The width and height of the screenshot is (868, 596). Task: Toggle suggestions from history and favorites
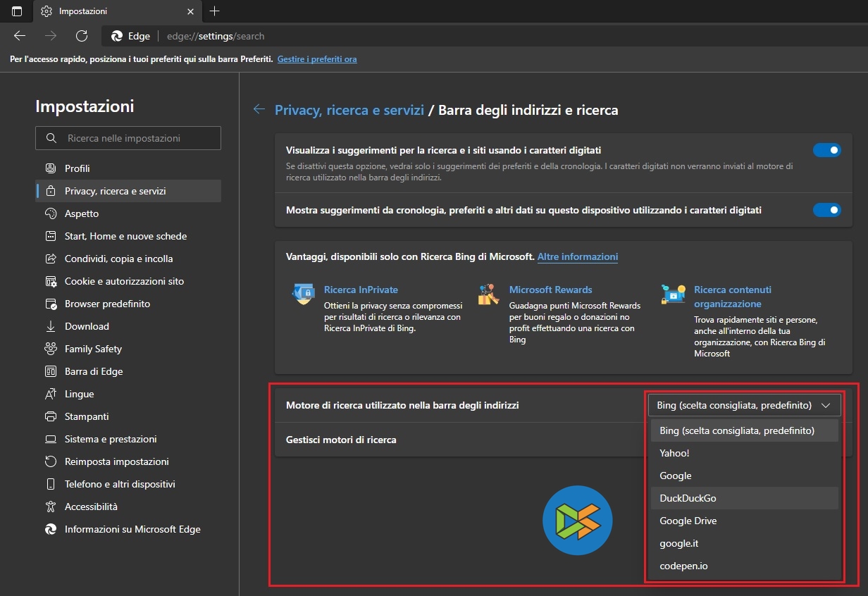point(826,210)
